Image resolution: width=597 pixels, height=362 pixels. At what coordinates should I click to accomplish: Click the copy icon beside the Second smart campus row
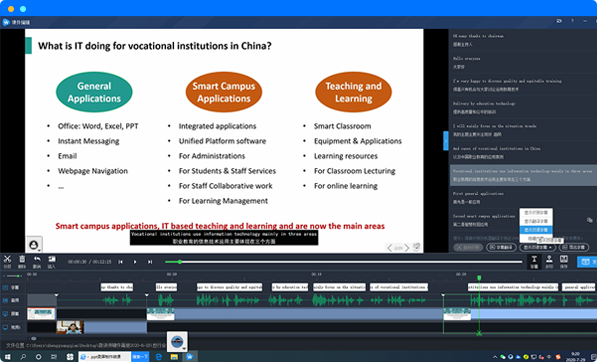[x=589, y=220]
